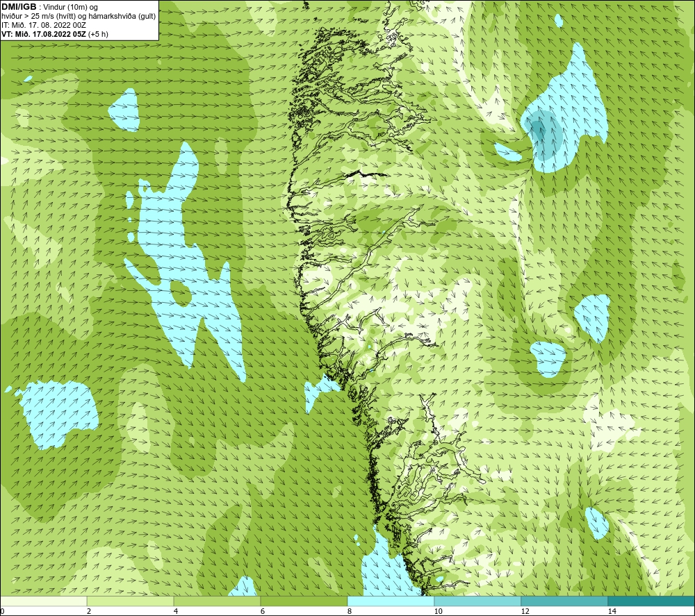Click the above-14 m/s dark teal color bar segment

[x=652, y=601]
